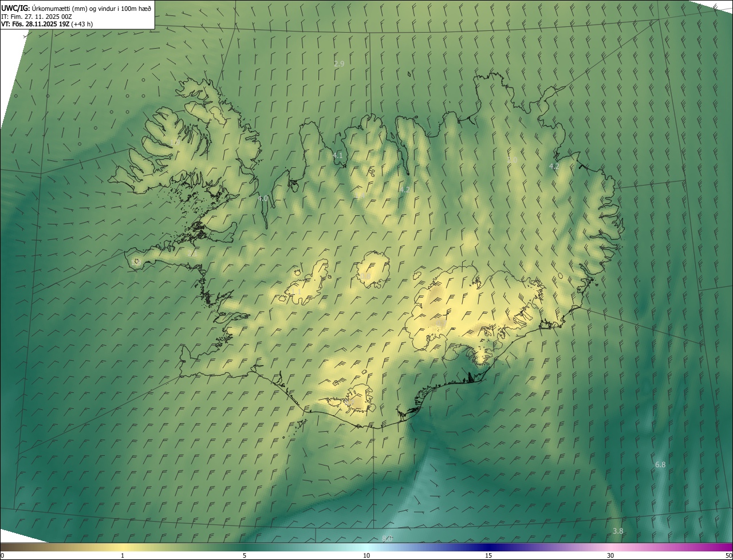Viewport: 733px width, 560px height.
Task: Click the colorbar tick label 0
Action: [2, 555]
